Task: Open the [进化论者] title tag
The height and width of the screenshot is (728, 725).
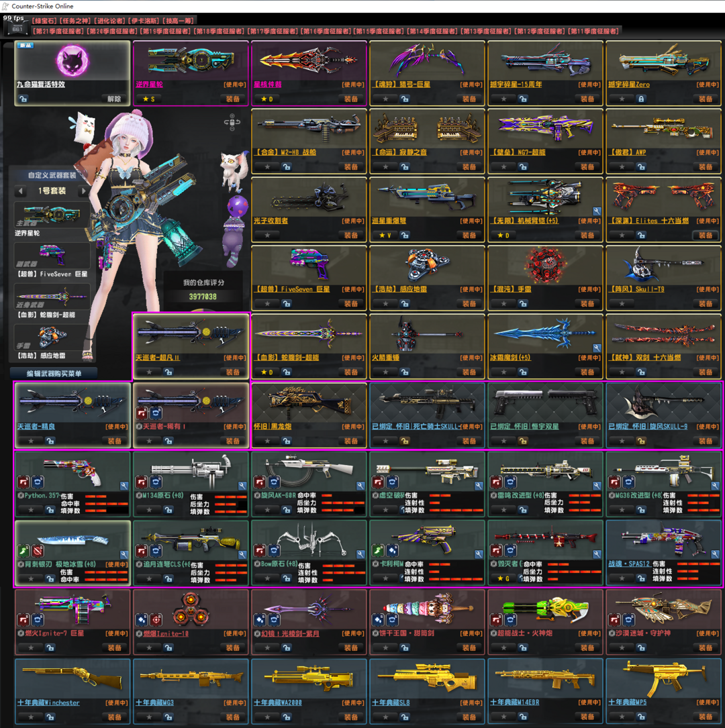Action: [x=109, y=20]
